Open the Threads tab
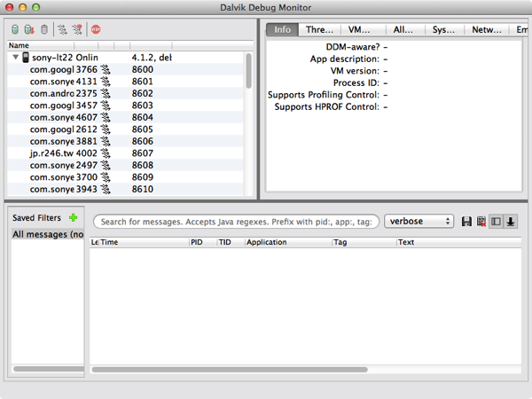This screenshot has height=399, width=532. click(319, 29)
